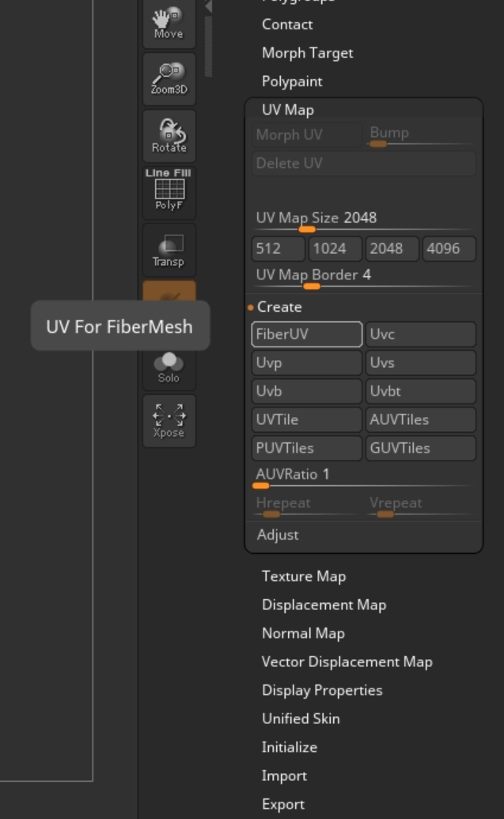This screenshot has width=504, height=819.
Task: Open the Displacement Map submenu
Action: click(324, 605)
